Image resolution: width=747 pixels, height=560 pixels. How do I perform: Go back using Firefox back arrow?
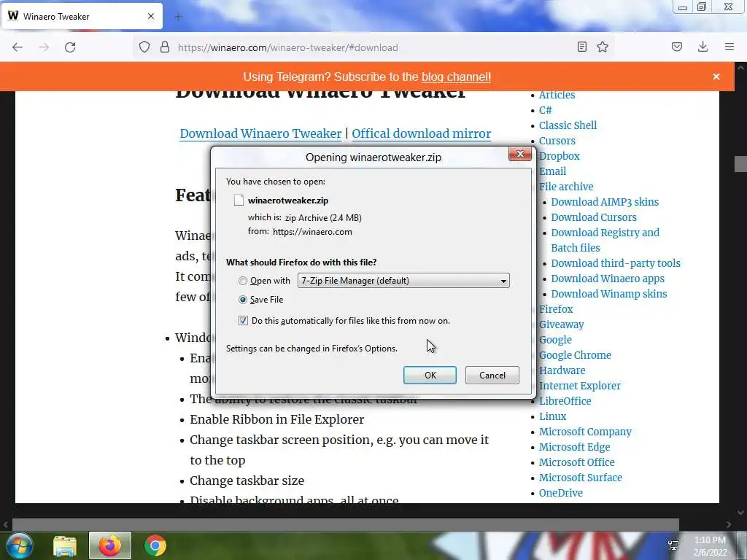pos(18,47)
